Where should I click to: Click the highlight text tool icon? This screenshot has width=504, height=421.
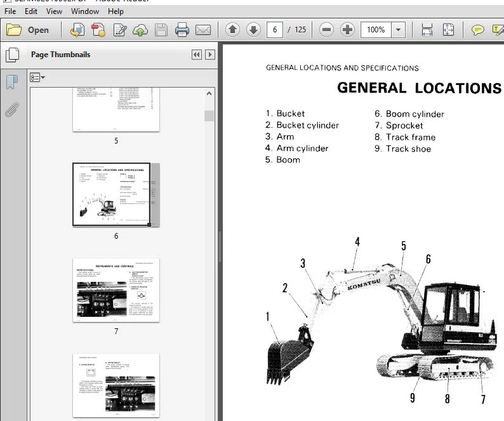[498, 30]
